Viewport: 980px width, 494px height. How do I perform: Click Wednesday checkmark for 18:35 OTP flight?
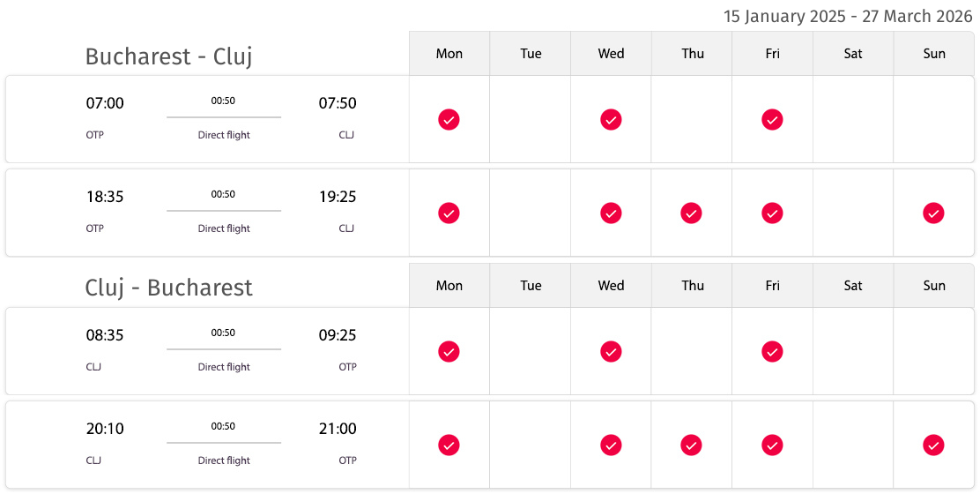(611, 213)
